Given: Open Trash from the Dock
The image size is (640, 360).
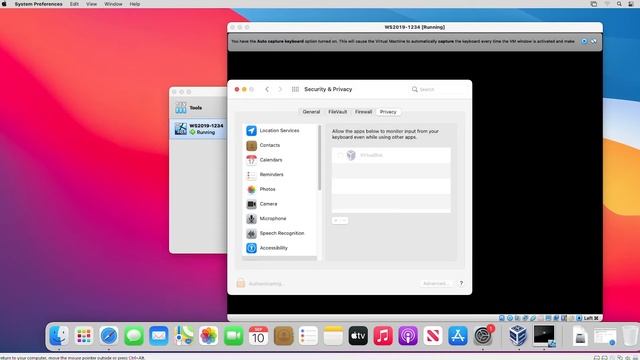Looking at the screenshot, I should click(x=630, y=336).
